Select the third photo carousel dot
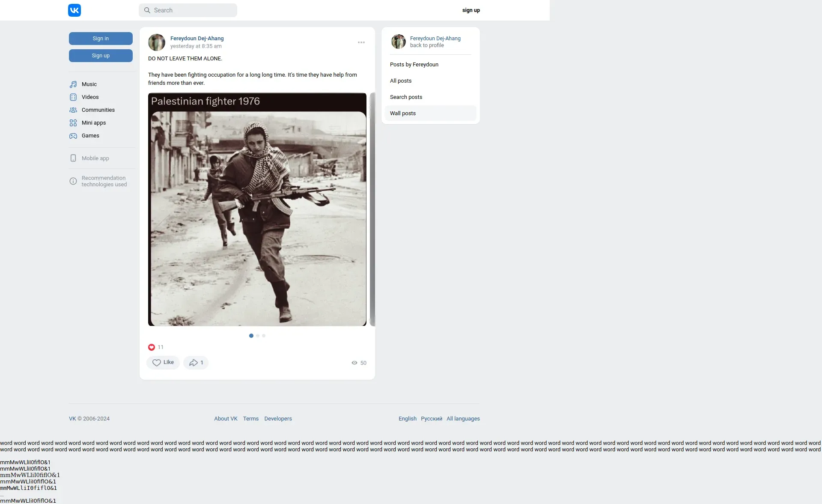The width and height of the screenshot is (822, 504). point(264,336)
